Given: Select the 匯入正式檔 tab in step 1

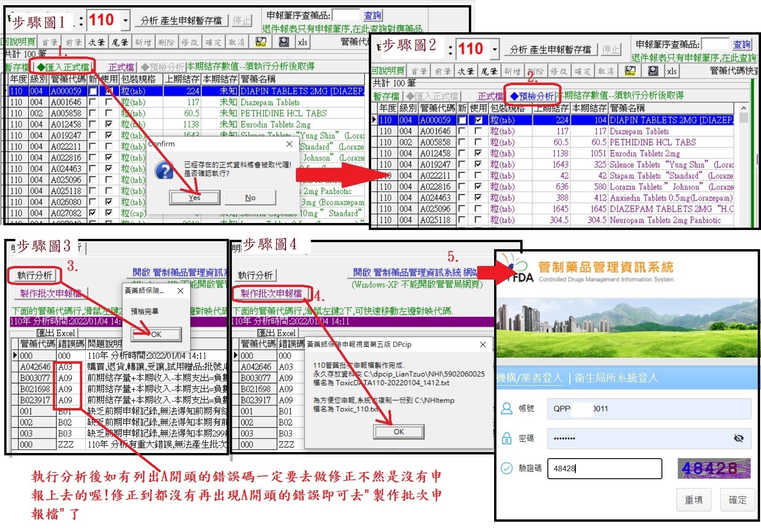Looking at the screenshot, I should pyautogui.click(x=63, y=67).
